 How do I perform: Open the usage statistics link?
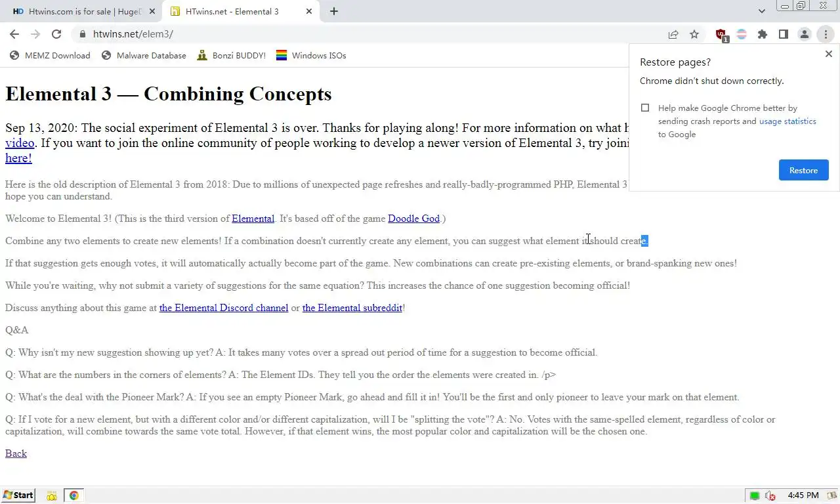pyautogui.click(x=787, y=121)
